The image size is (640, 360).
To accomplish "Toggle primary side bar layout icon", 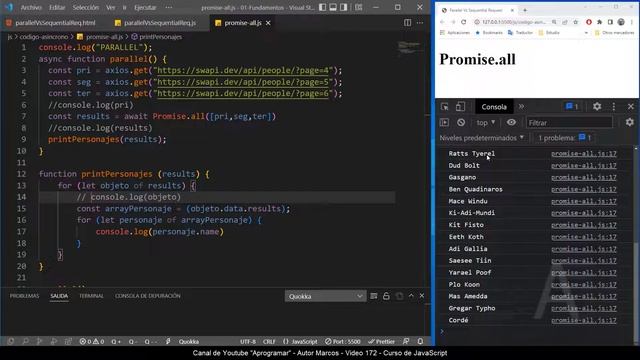I will pyautogui.click(x=322, y=7).
